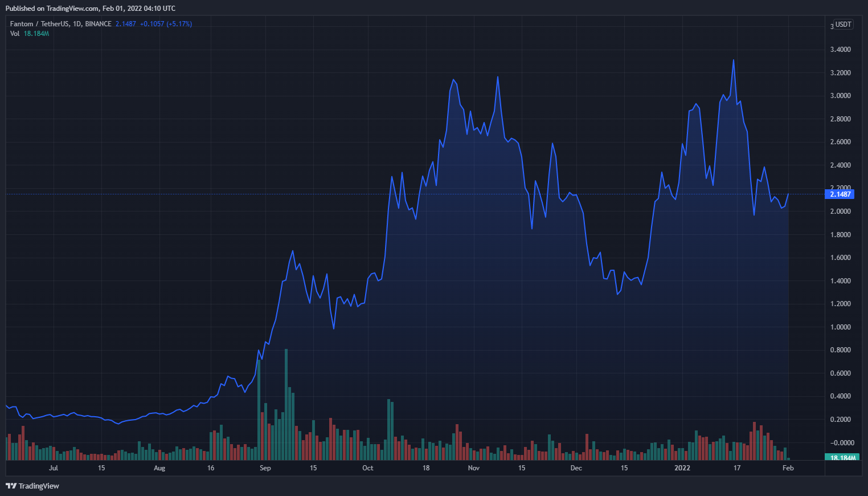The width and height of the screenshot is (868, 496).
Task: Click the 0.6000 price axis label
Action: point(841,373)
